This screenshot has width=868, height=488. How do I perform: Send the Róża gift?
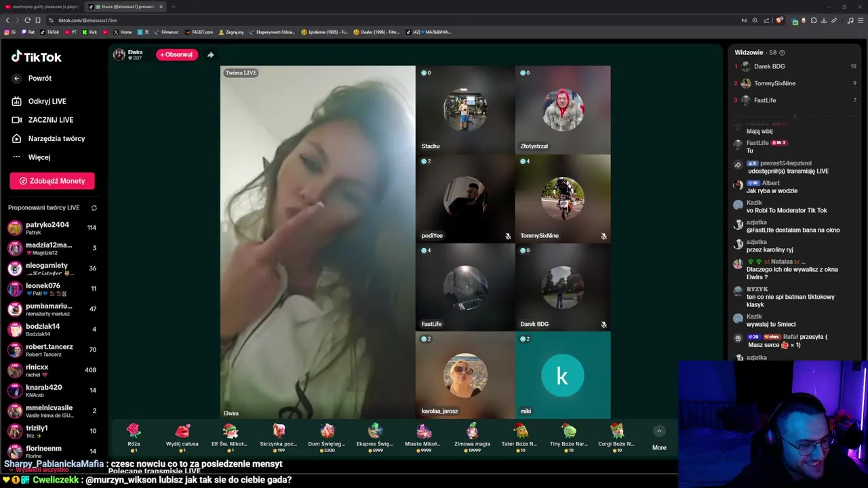(x=134, y=438)
